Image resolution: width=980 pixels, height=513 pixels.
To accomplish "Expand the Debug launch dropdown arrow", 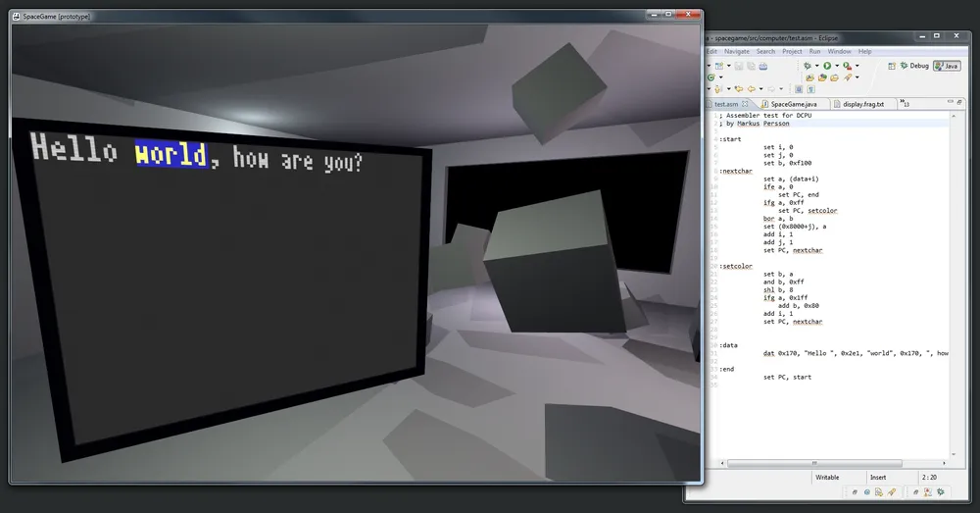I will (x=816, y=66).
